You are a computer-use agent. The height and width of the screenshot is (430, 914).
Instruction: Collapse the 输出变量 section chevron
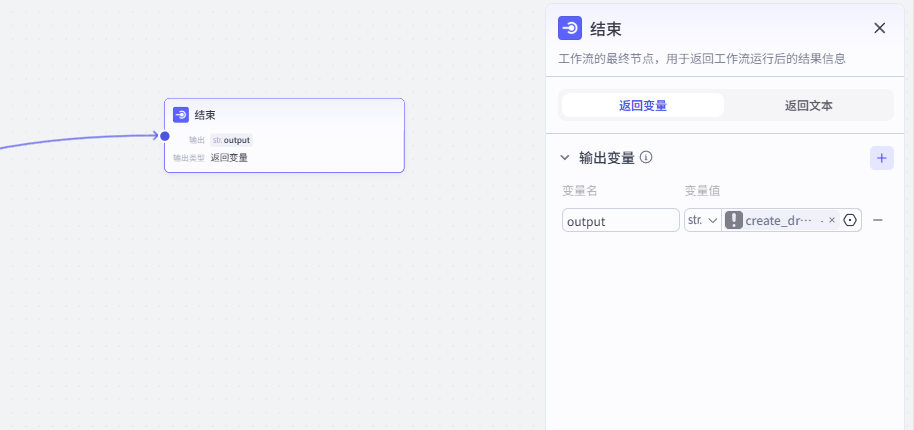coord(566,158)
